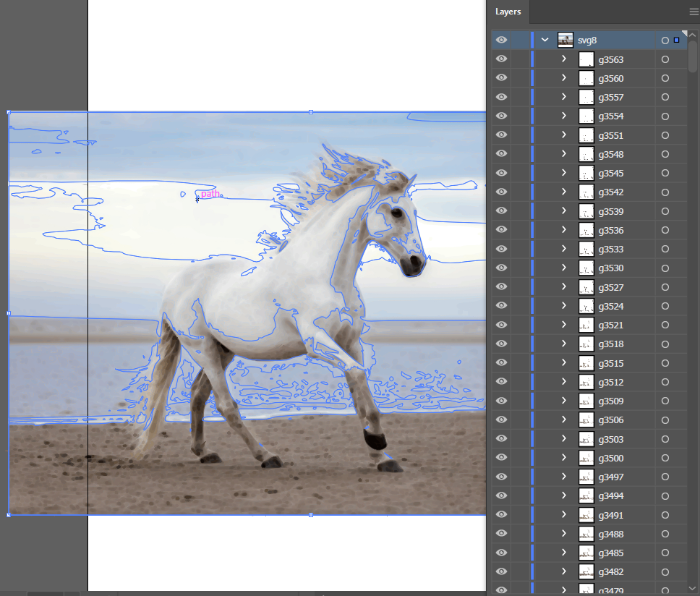This screenshot has width=700, height=596.
Task: Click the bottom-center selection handle
Action: [311, 515]
